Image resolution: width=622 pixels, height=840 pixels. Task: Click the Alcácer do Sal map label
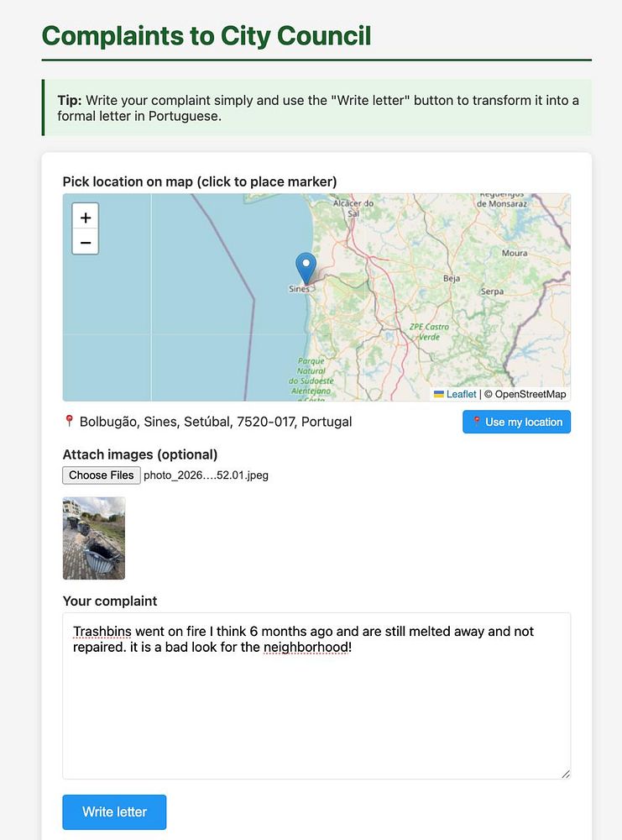click(353, 208)
